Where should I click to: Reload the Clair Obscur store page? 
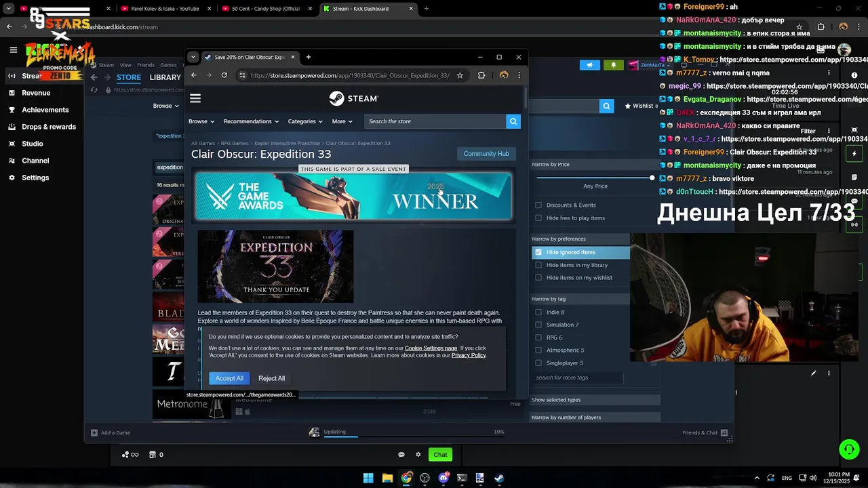[x=224, y=75]
